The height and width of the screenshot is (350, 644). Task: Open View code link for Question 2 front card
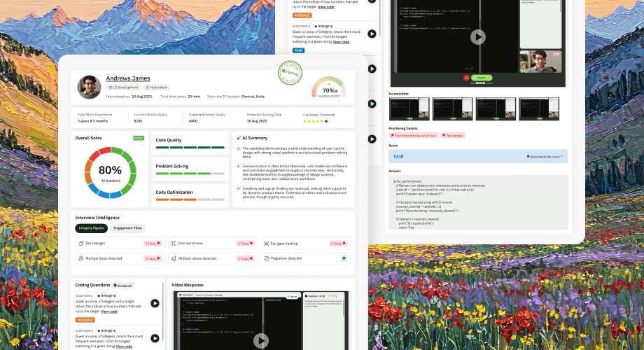pos(124,346)
